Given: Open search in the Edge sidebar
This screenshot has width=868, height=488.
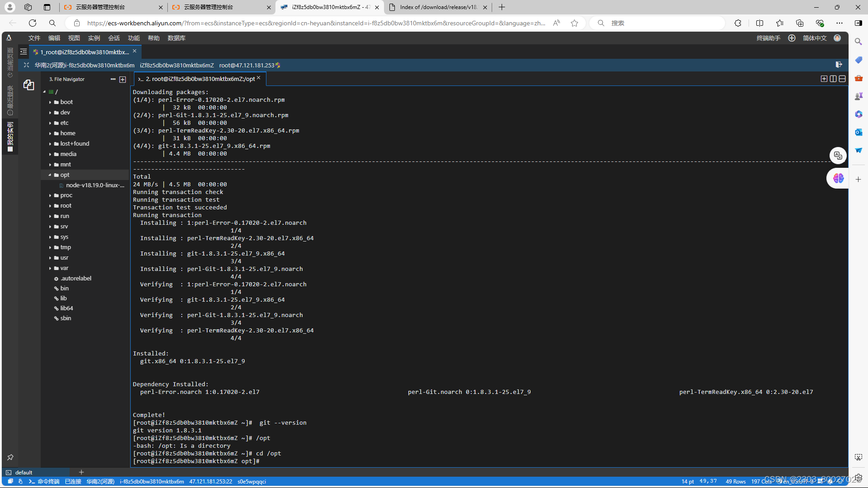Looking at the screenshot, I should click(x=858, y=41).
